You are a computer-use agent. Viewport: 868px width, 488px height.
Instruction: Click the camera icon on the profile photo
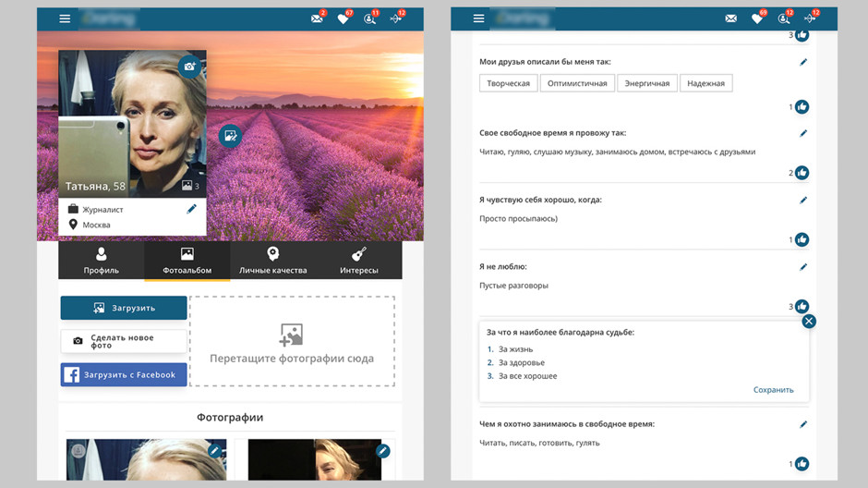[189, 67]
